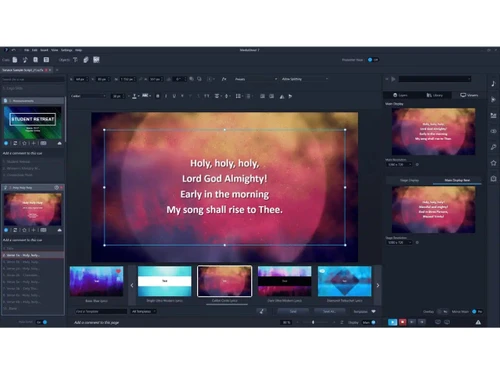Adjust the zoom slider handle
The height and width of the screenshot is (375, 500).
coord(313,322)
